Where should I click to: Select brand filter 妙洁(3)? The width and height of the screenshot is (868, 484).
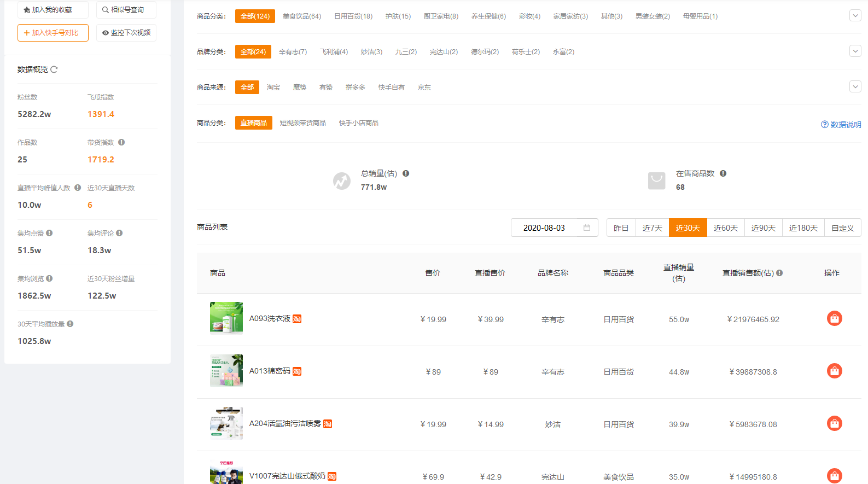(x=371, y=52)
